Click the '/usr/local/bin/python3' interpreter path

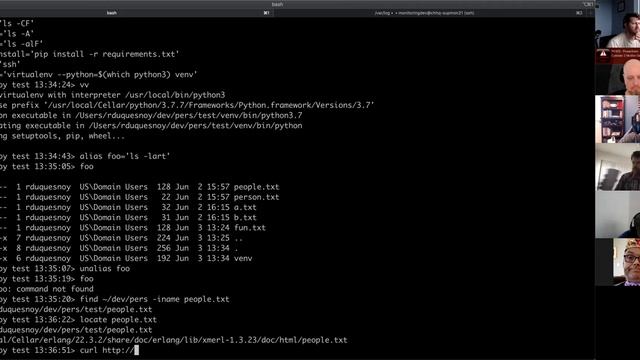pos(175,95)
